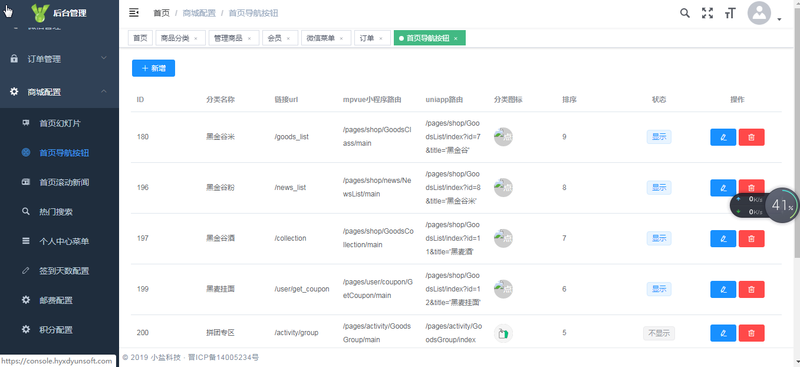Close the 首页导航按钮 tab
This screenshot has height=367, width=800.
[456, 38]
